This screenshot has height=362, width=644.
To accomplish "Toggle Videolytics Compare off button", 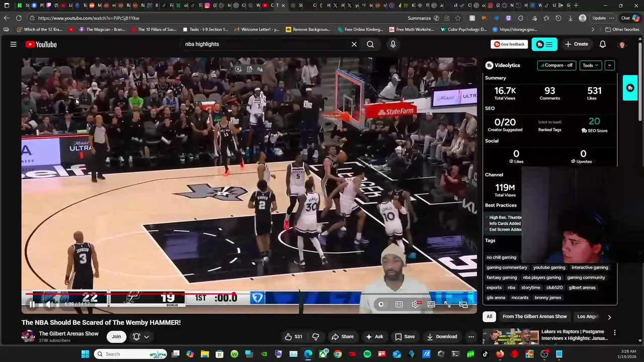I will click(556, 65).
